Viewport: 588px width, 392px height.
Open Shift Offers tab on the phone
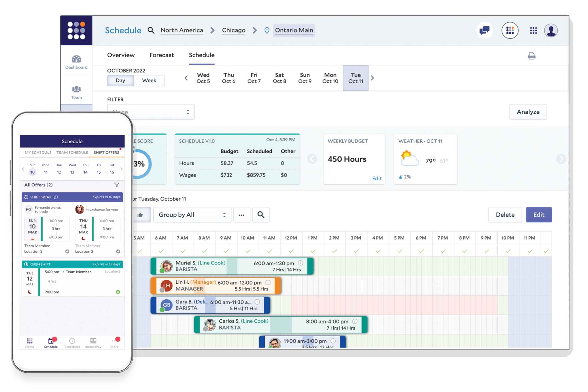pos(106,152)
